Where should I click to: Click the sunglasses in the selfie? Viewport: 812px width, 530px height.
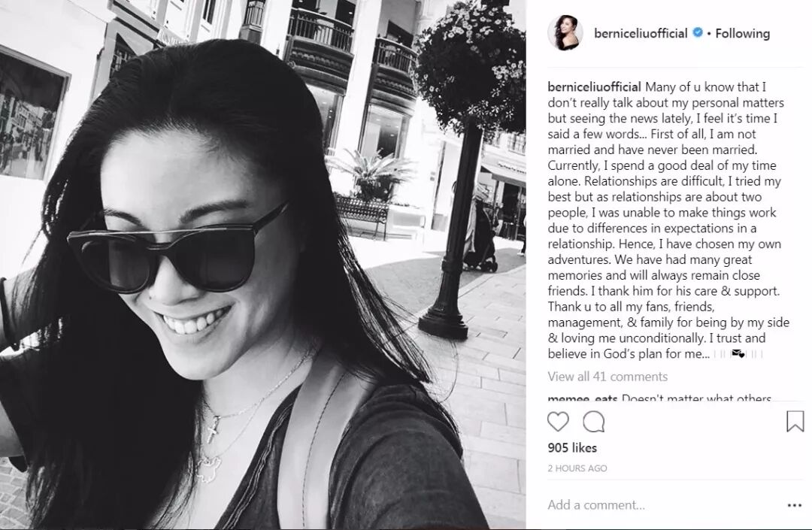176,252
